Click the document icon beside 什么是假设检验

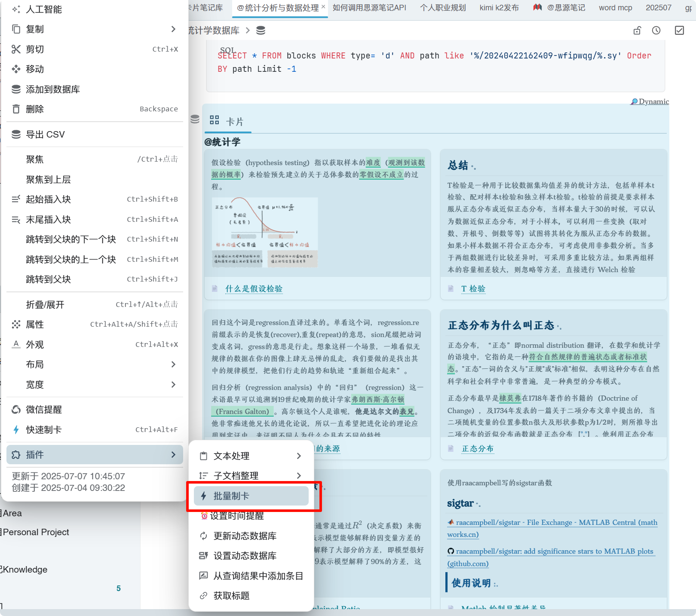(215, 288)
